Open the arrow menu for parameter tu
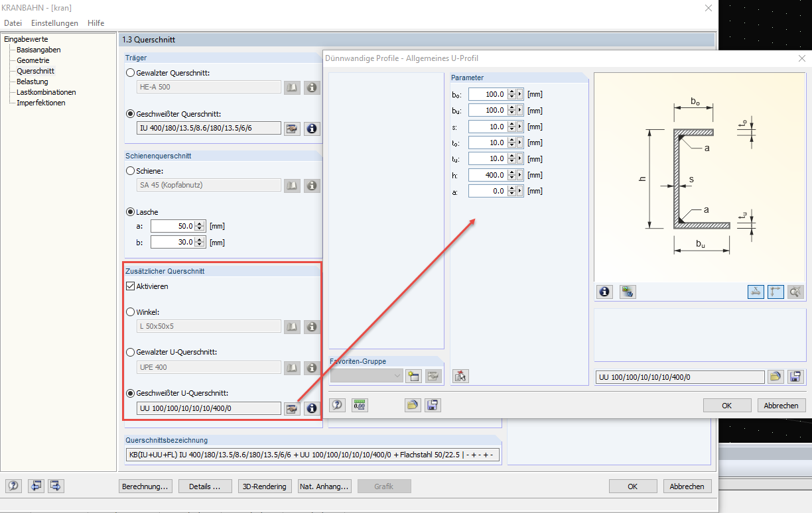Screen dimensions: 812x513 tap(520, 158)
